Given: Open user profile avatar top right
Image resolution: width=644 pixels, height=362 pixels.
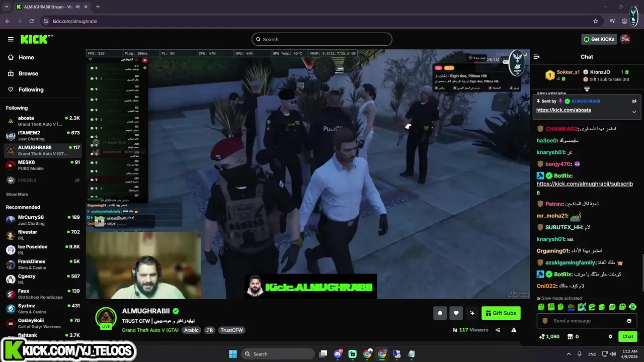Looking at the screenshot, I should 625,39.
